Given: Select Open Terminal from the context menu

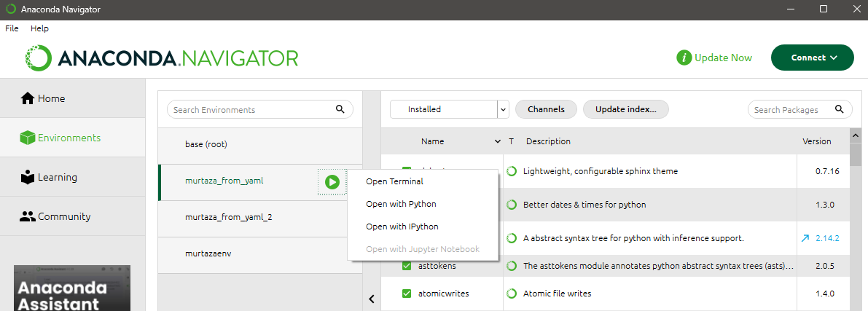Looking at the screenshot, I should tap(394, 181).
